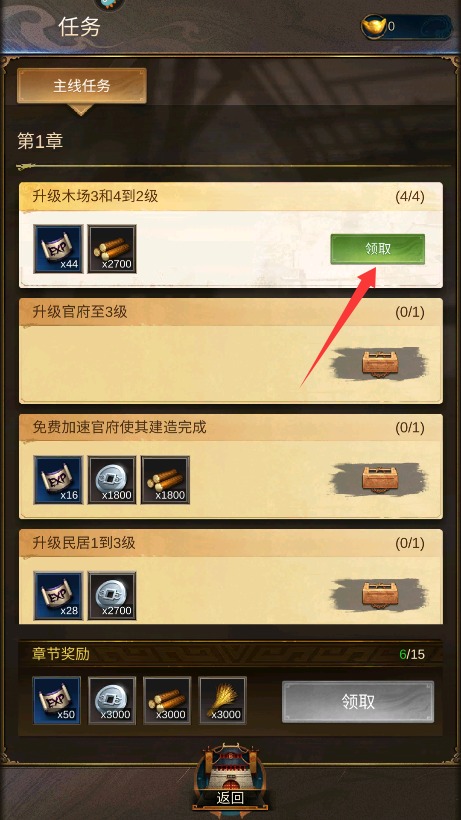461x820 pixels.
Task: Tap the silver coin x1800 reward icon
Action: (x=112, y=480)
